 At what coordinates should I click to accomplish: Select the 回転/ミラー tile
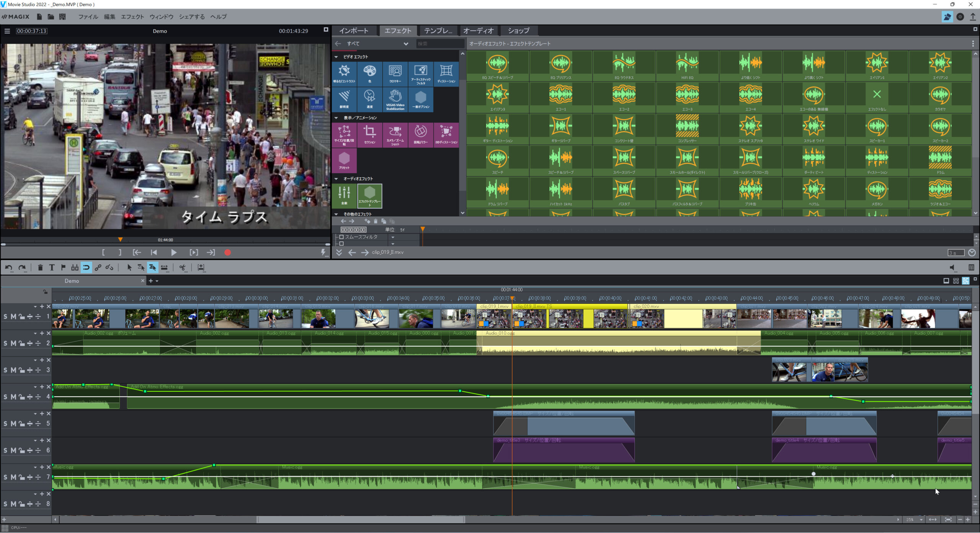421,135
